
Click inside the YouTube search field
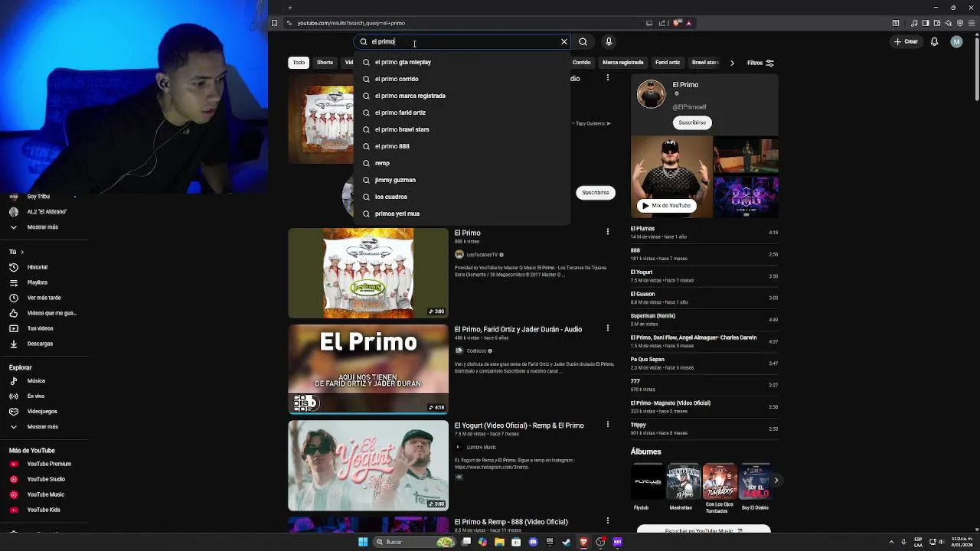463,42
